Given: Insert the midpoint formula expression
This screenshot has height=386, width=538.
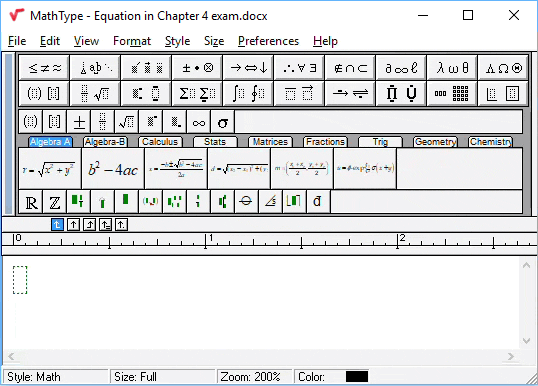Looking at the screenshot, I should (x=302, y=168).
